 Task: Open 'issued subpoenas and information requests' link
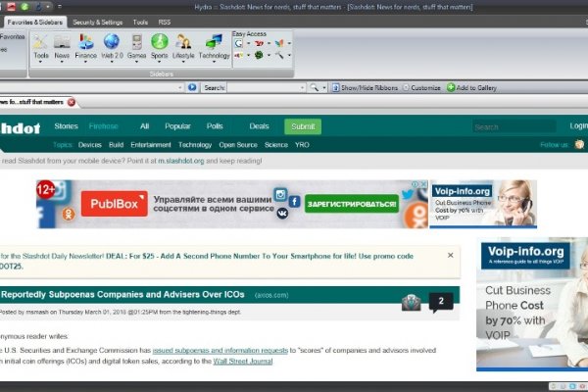coord(220,351)
